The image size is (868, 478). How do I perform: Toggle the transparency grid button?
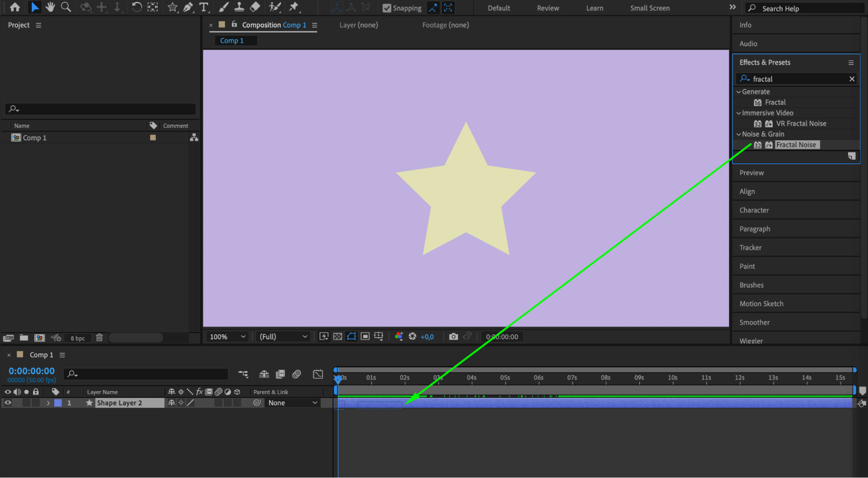point(337,337)
